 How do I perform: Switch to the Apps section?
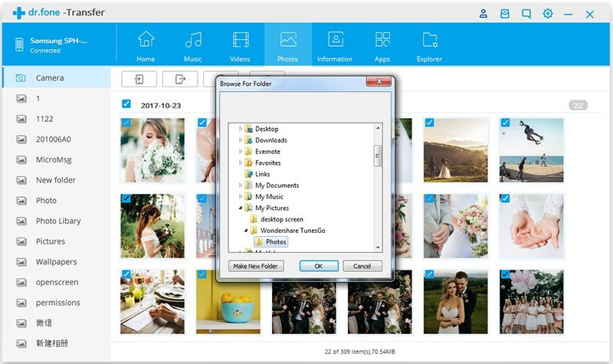(382, 44)
